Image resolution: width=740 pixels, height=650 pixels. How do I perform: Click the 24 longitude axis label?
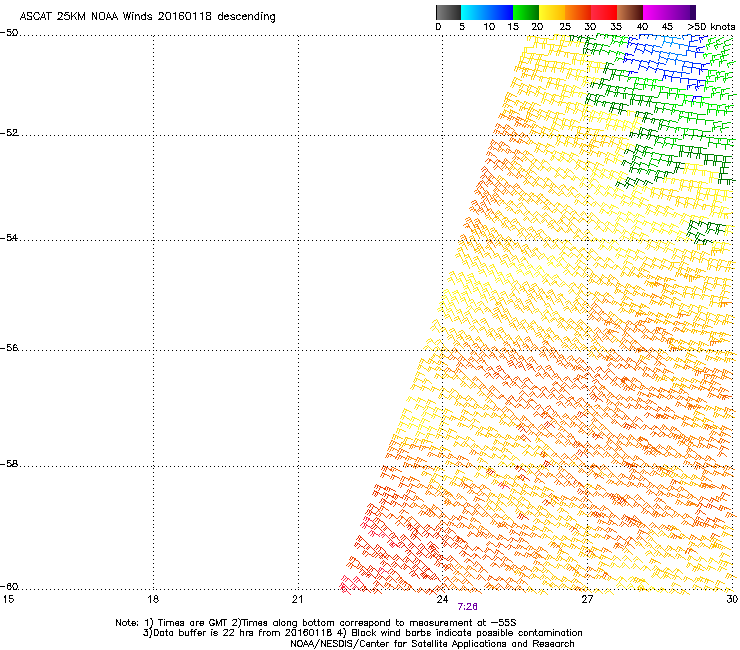coord(442,599)
